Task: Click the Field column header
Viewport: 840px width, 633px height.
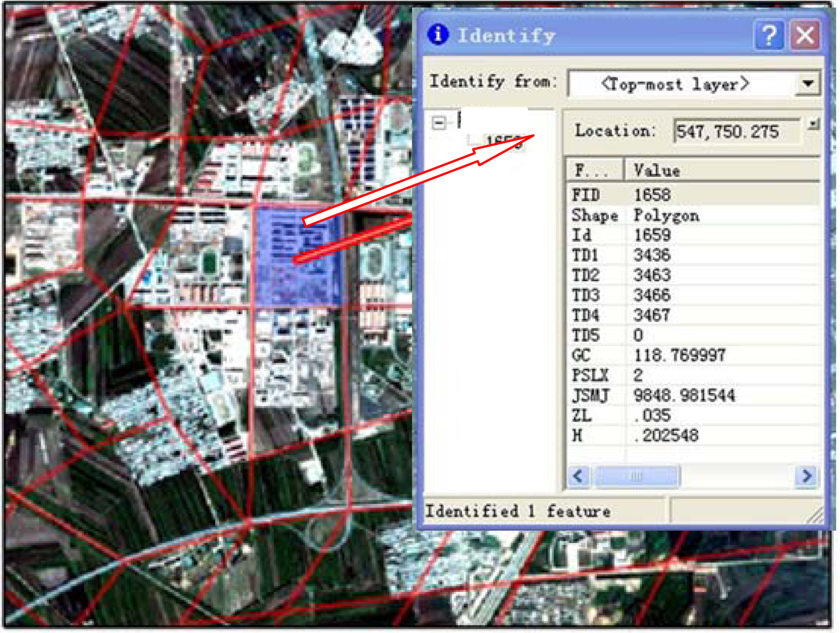Action: (594, 170)
